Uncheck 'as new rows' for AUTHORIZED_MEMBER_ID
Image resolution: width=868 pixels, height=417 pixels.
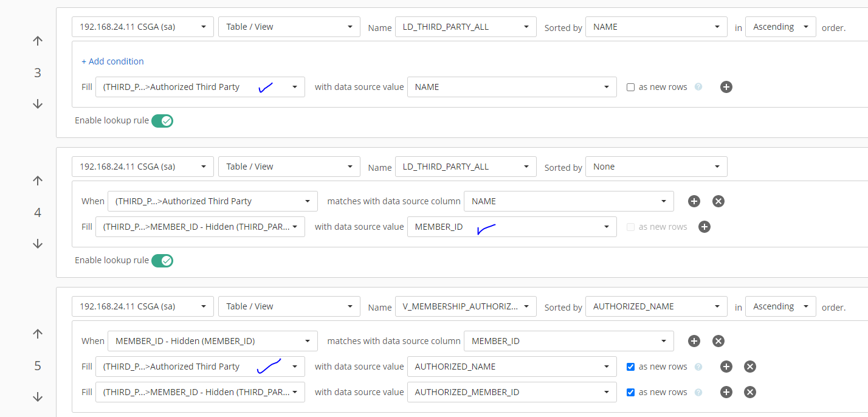click(631, 393)
